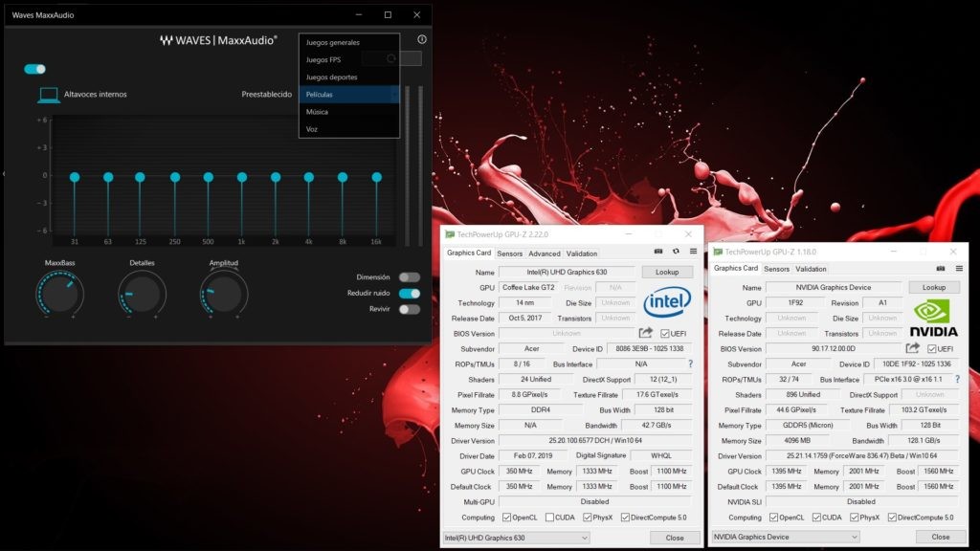This screenshot has height=551, width=980.
Task: Enable the Revivir toggle
Action: tap(410, 309)
